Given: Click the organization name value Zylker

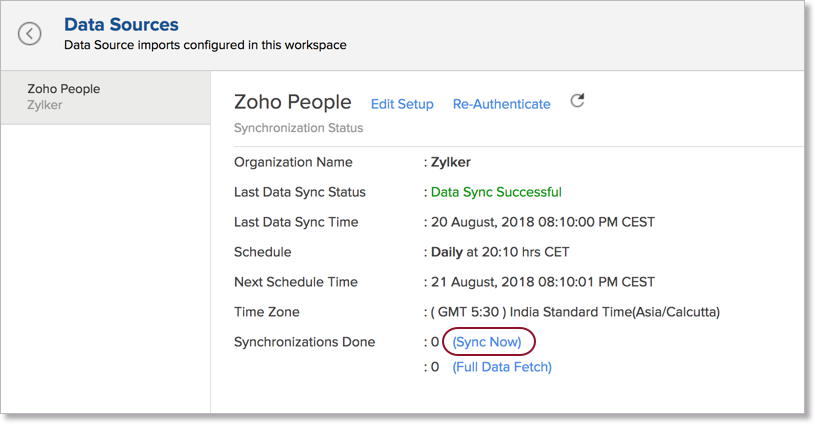Looking at the screenshot, I should coord(451,162).
